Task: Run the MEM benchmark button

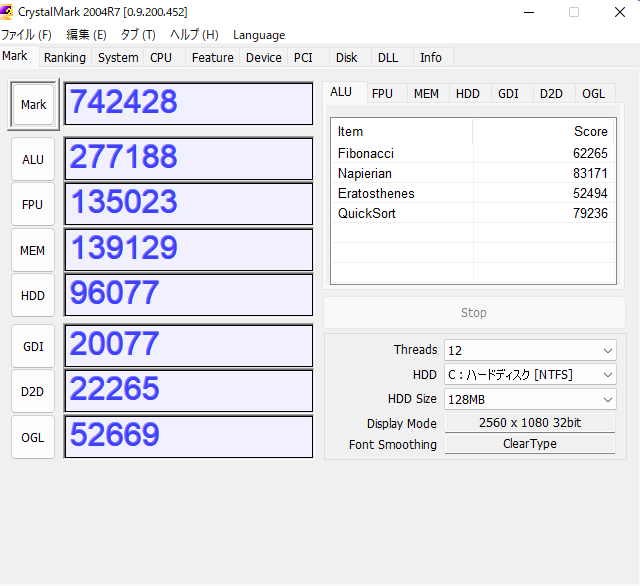Action: 33,250
